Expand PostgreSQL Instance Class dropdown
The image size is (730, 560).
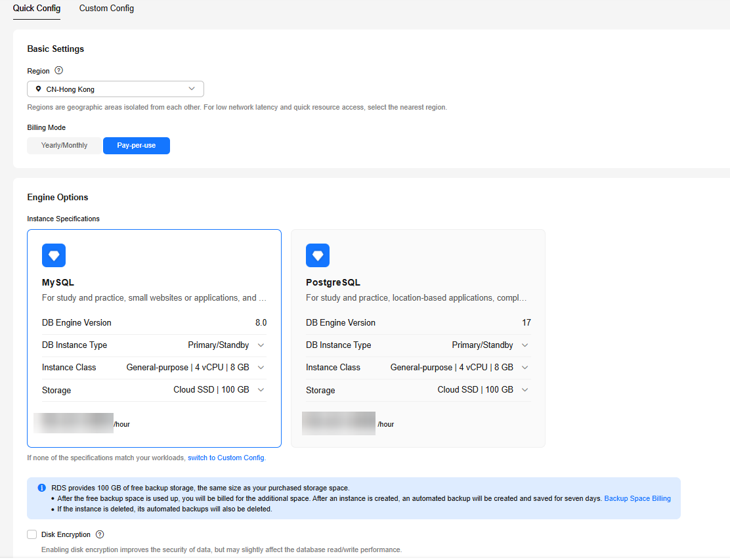click(x=525, y=367)
